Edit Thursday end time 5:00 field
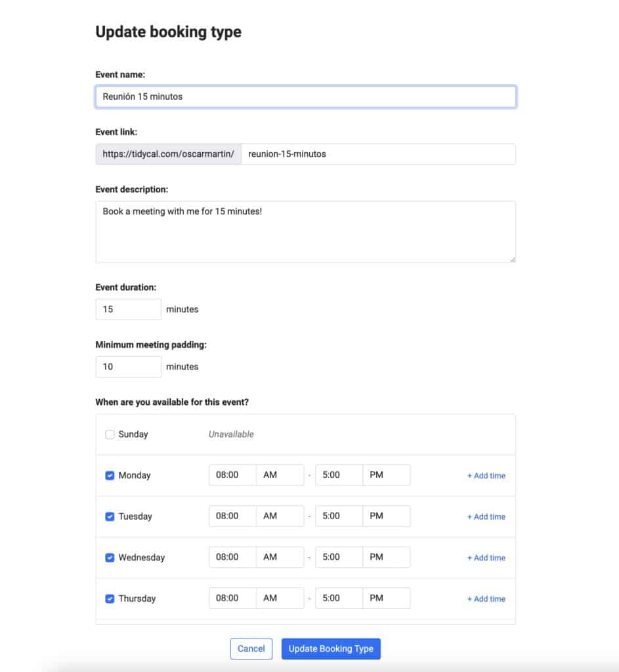The image size is (619, 672). (x=339, y=598)
